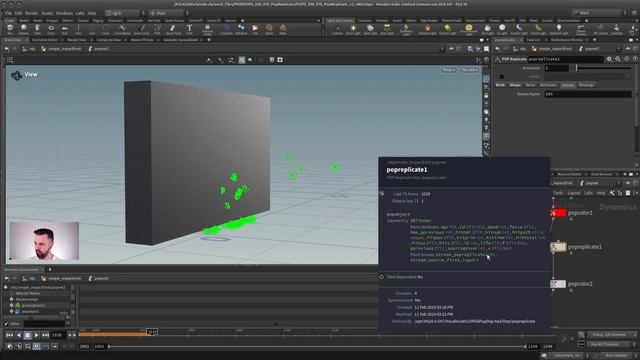This screenshot has height=360, width=640.
Task: Select the Volume Light shelf tool
Action: pyautogui.click(x=427, y=29)
